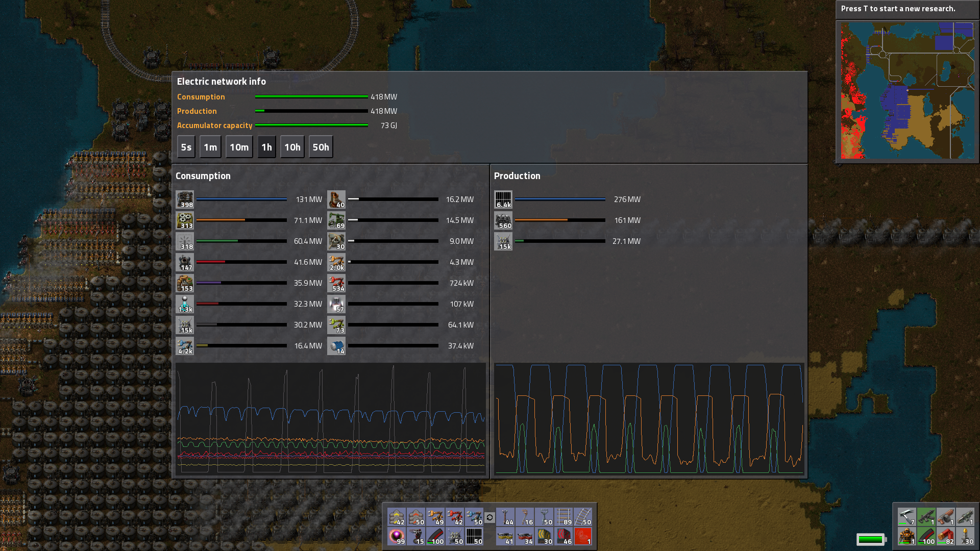Select the submachine gun weapon slot

(926, 517)
